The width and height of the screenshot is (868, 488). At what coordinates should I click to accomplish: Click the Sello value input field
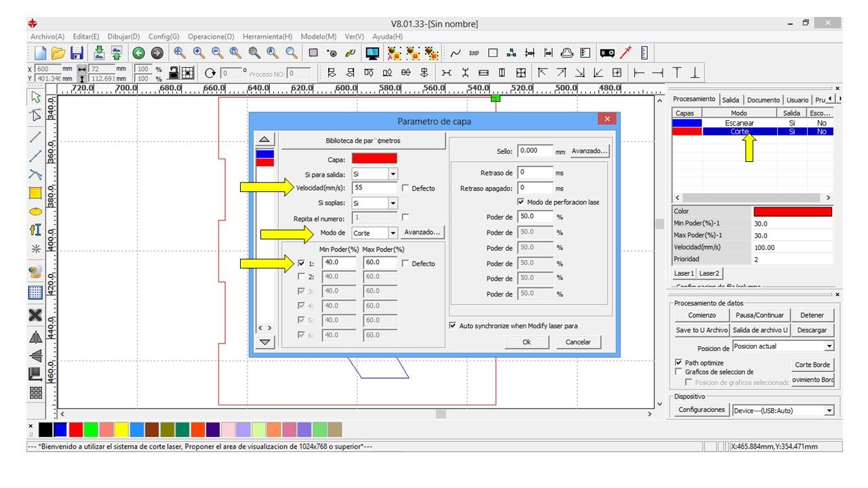tap(535, 151)
